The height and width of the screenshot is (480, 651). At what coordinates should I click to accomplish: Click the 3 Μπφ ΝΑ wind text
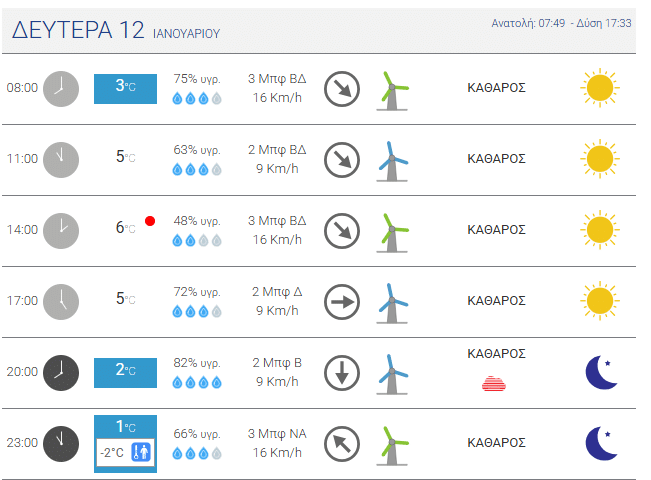pos(277,434)
